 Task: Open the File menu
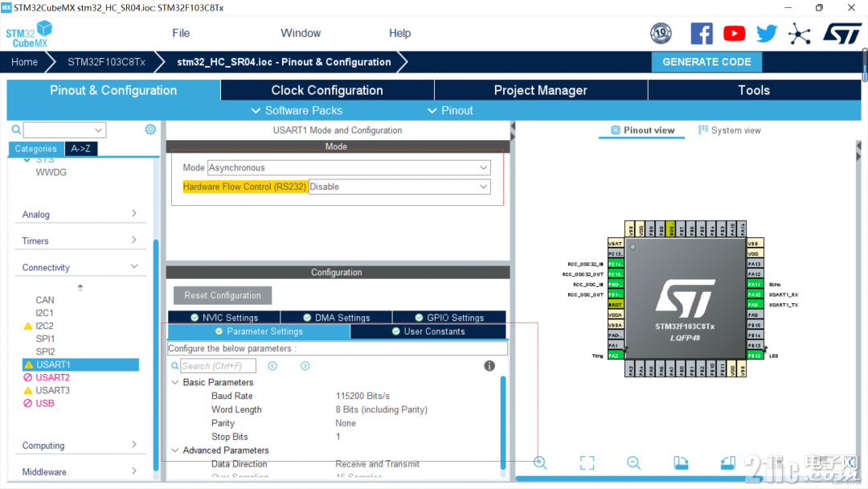click(x=181, y=33)
